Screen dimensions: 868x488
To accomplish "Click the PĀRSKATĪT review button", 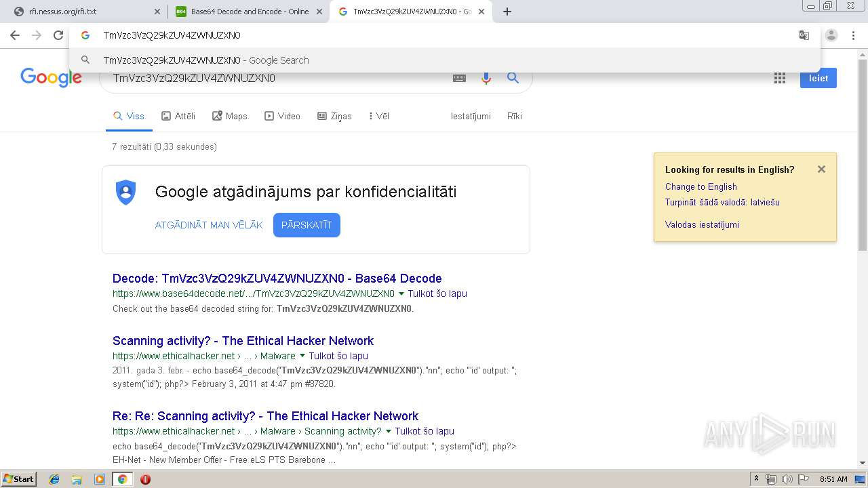I will point(307,225).
